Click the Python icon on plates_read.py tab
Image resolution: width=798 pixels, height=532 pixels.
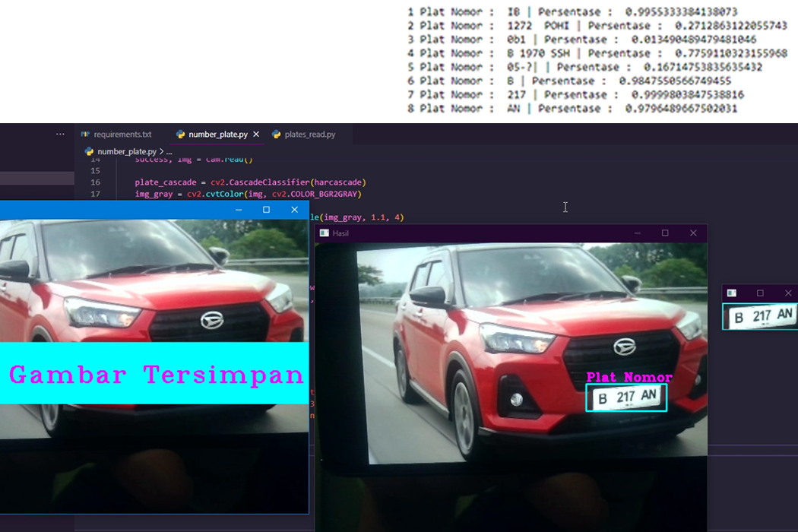click(x=277, y=135)
